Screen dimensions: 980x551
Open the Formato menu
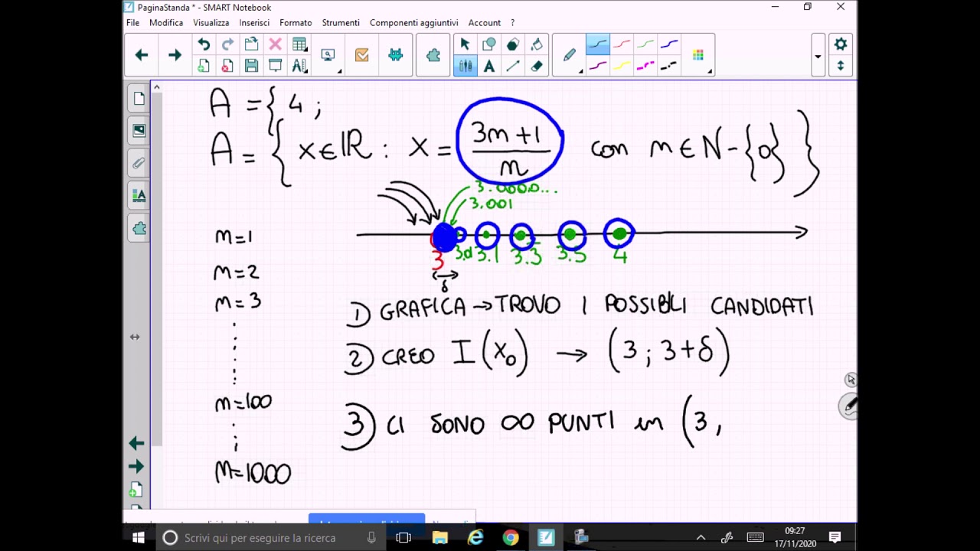click(296, 23)
